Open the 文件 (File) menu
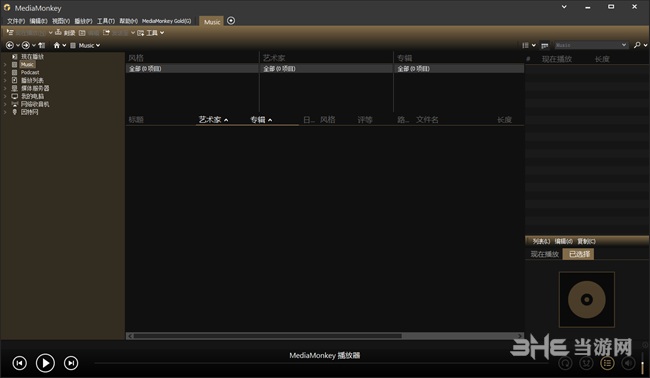650x378 pixels. coord(16,21)
